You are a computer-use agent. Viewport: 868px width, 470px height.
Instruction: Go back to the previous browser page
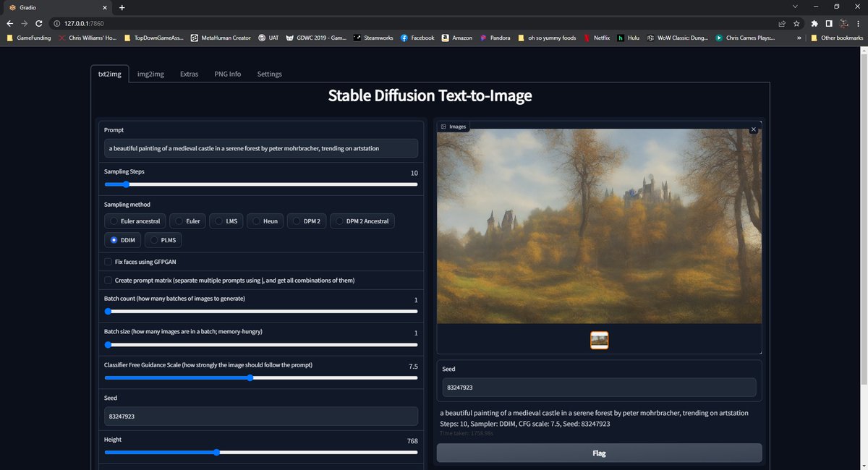pos(9,23)
